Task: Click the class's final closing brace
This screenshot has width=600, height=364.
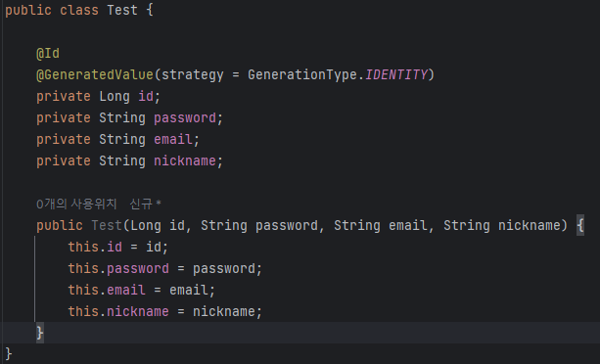Action: (9, 354)
